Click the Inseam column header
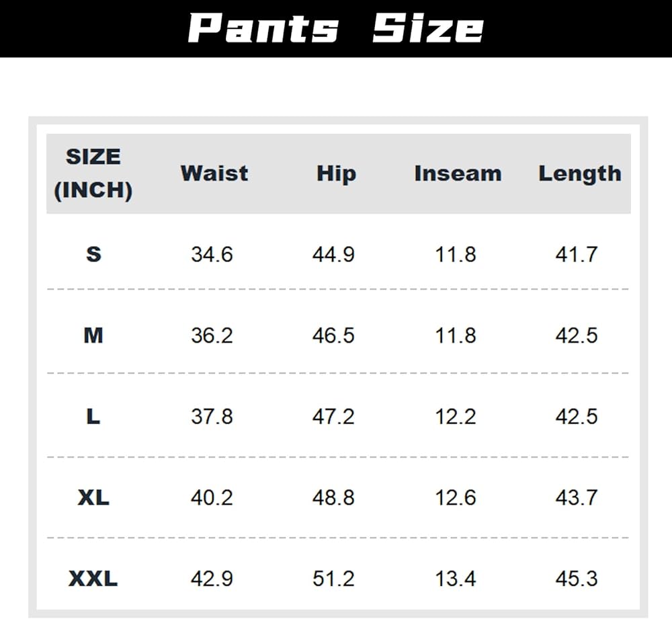The width and height of the screenshot is (672, 619). 458,173
